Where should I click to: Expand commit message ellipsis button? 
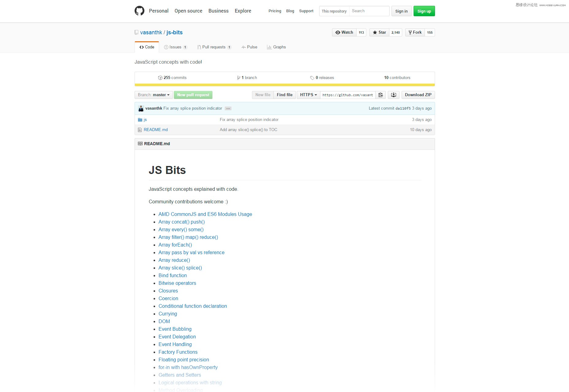228,108
